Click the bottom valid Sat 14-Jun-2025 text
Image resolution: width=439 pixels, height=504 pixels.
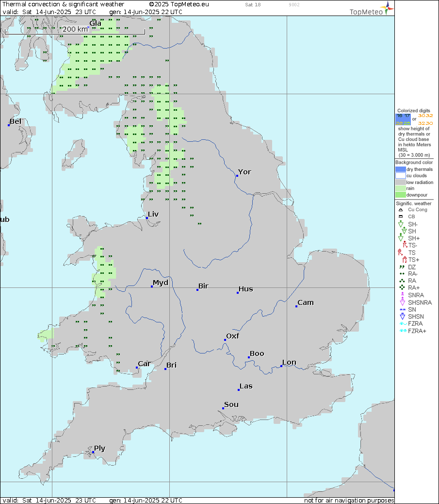coord(49,501)
